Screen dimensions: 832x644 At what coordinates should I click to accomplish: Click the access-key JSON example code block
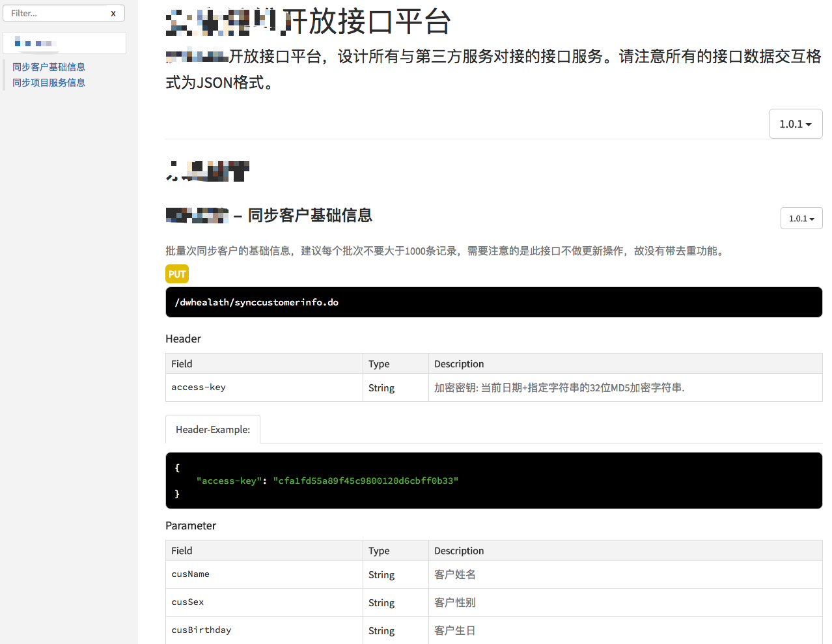coord(493,481)
